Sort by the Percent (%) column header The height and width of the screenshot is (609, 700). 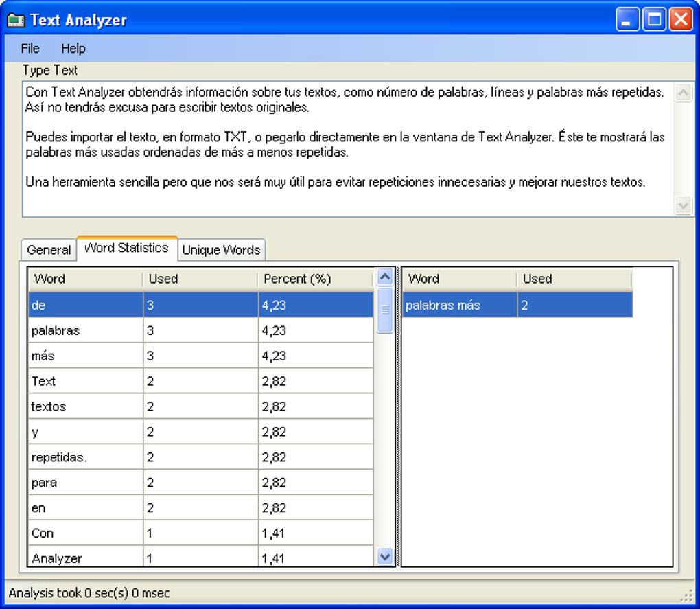tap(316, 279)
